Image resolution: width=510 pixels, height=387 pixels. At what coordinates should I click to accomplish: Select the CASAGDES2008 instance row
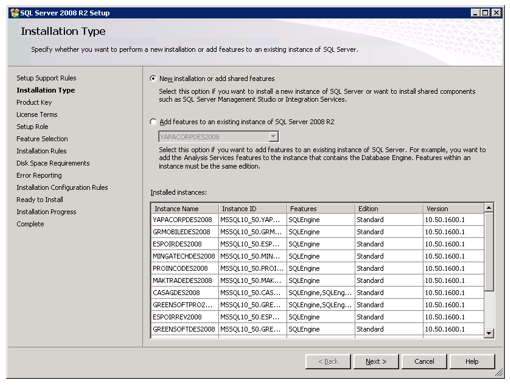pyautogui.click(x=317, y=293)
